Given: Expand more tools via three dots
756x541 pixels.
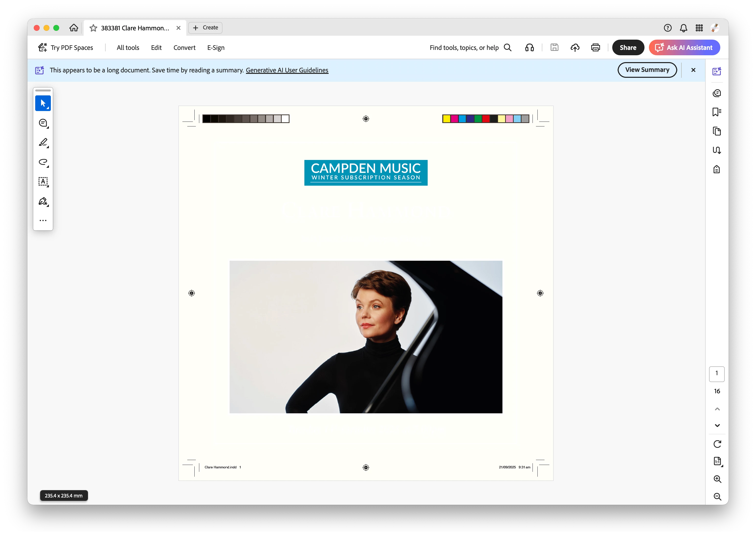Looking at the screenshot, I should pos(43,221).
